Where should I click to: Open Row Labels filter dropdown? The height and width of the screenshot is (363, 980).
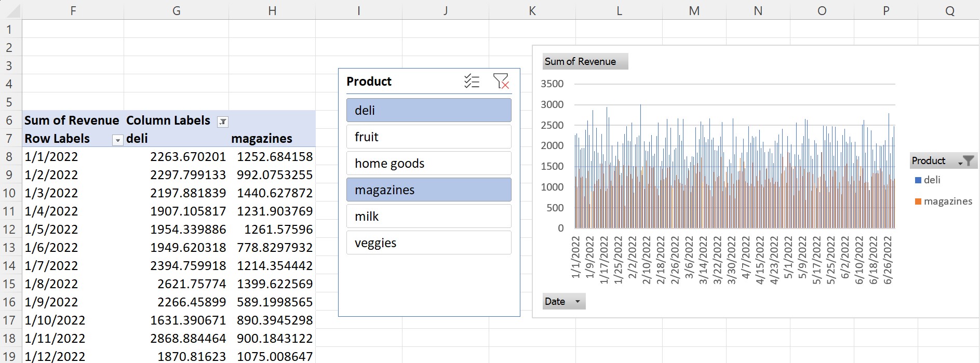[118, 140]
